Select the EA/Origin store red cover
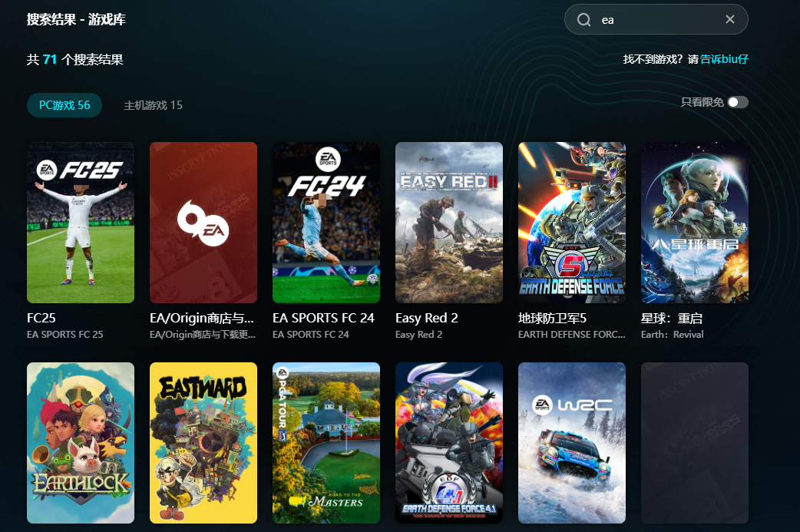Screen dimensions: 800x532 (x=203, y=223)
